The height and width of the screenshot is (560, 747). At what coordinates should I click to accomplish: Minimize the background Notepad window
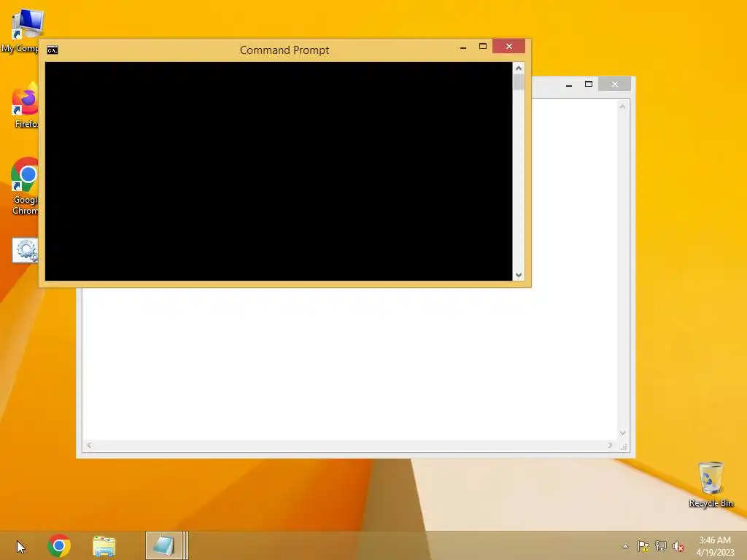click(569, 85)
